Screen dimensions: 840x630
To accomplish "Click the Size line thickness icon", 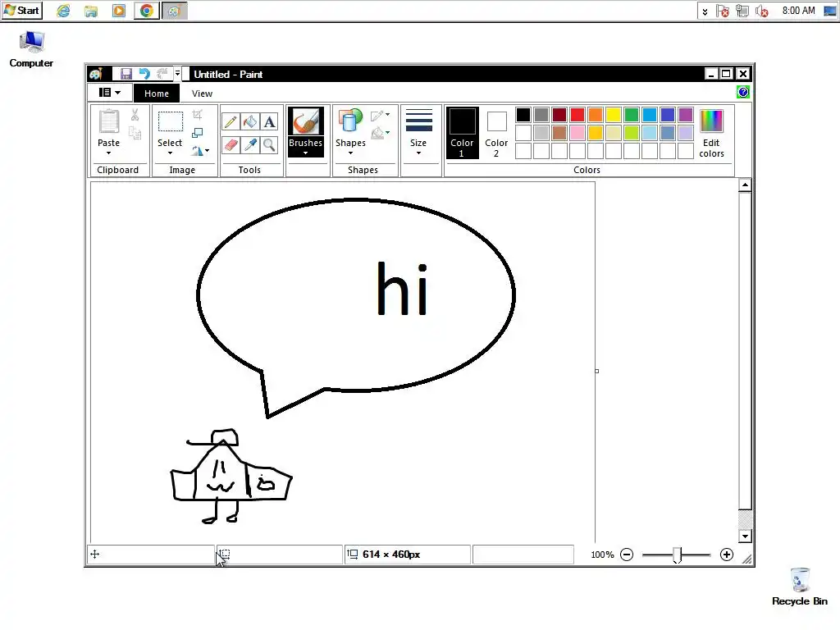I will [x=419, y=121].
